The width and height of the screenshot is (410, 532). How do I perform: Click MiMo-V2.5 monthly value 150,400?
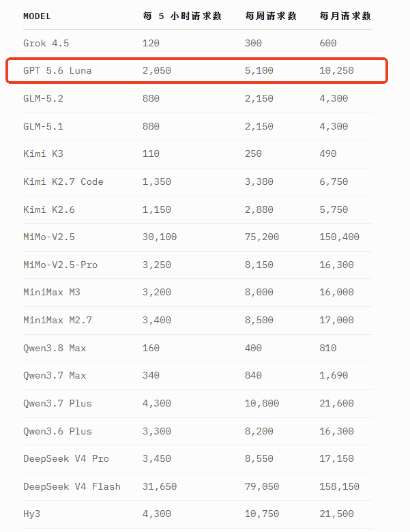[x=340, y=237]
